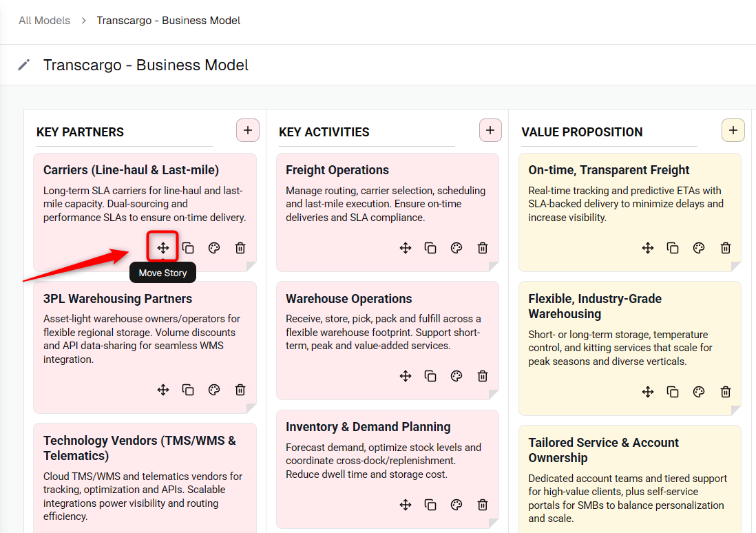This screenshot has height=533, width=756.
Task: Open palette icon on Freight Operations card
Action: (456, 248)
